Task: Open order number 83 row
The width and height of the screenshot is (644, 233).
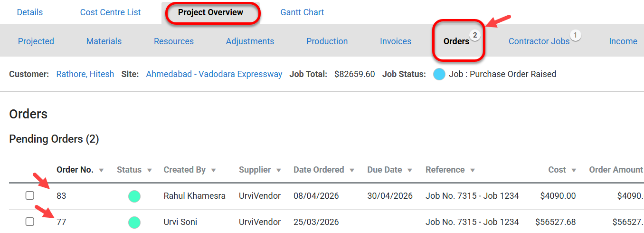Action: click(x=61, y=196)
